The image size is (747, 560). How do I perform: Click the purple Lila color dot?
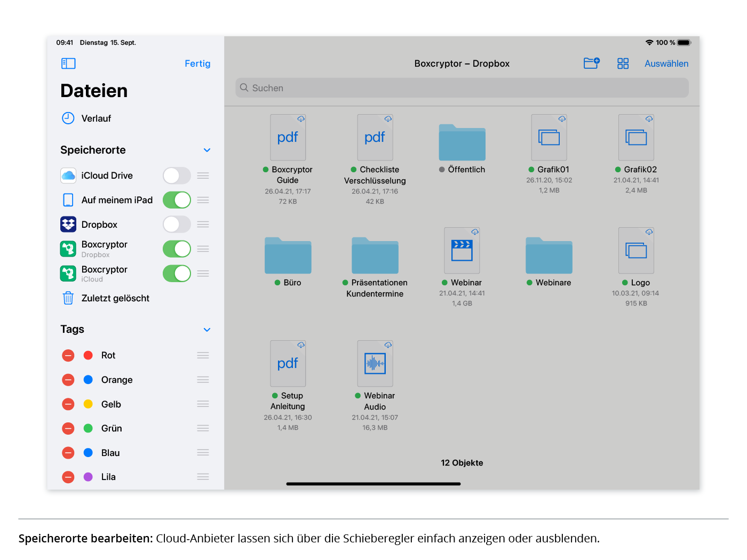(89, 477)
